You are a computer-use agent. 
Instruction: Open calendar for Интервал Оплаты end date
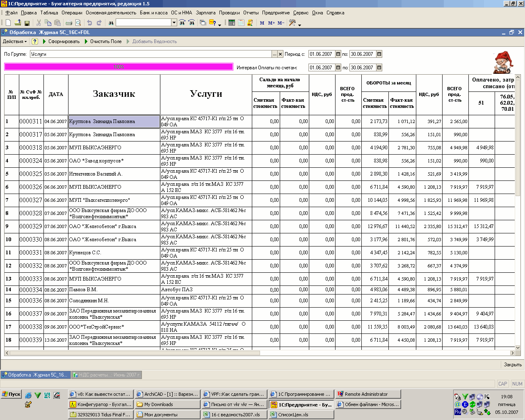(x=379, y=68)
